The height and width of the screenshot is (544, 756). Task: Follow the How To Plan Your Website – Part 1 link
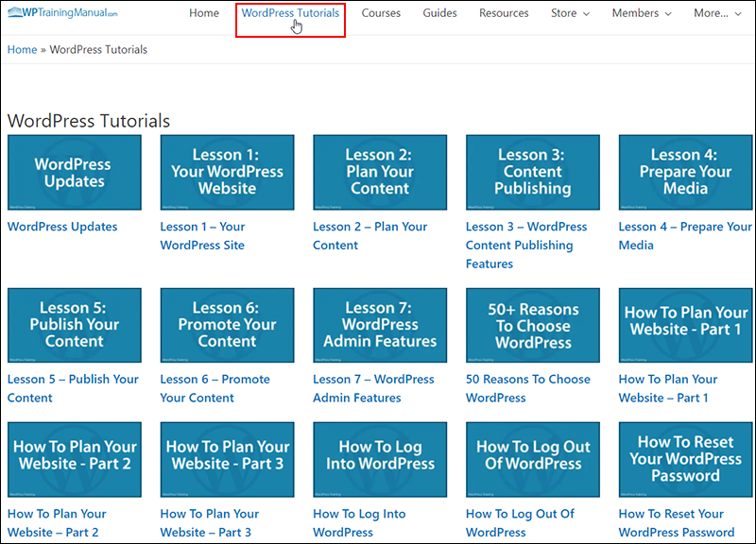[x=668, y=388]
